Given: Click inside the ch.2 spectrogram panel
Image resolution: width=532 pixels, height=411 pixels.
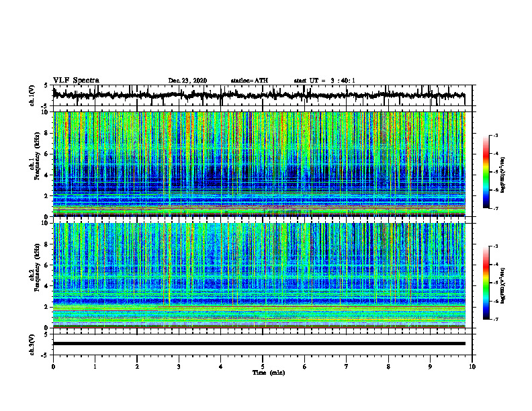Looking at the screenshot, I should pyautogui.click(x=259, y=275).
